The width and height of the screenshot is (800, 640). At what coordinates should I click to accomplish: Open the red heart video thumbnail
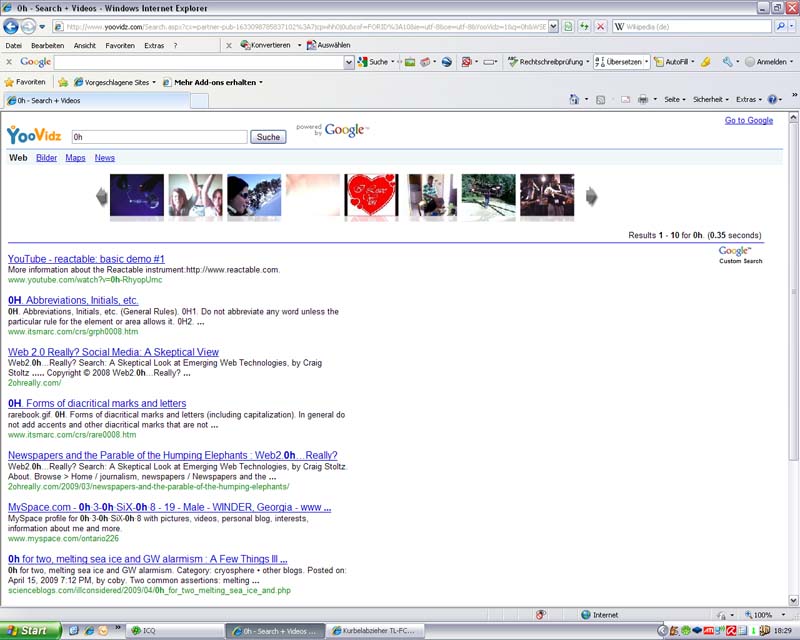(371, 195)
